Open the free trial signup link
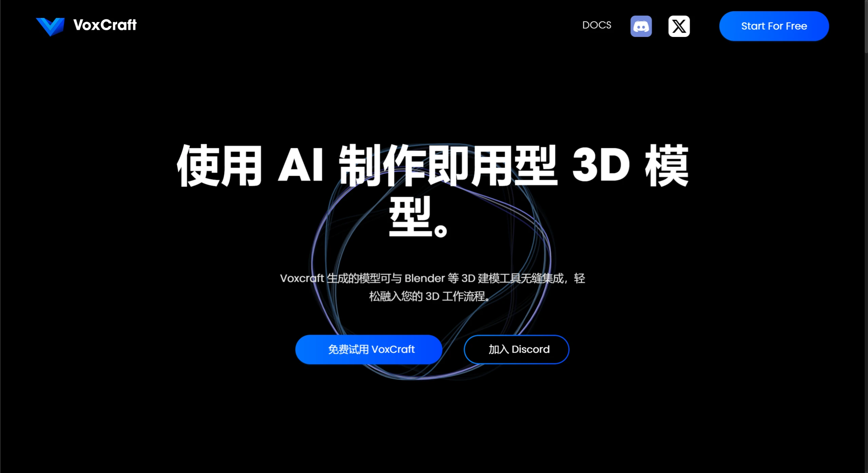Image resolution: width=868 pixels, height=473 pixels. tap(369, 349)
